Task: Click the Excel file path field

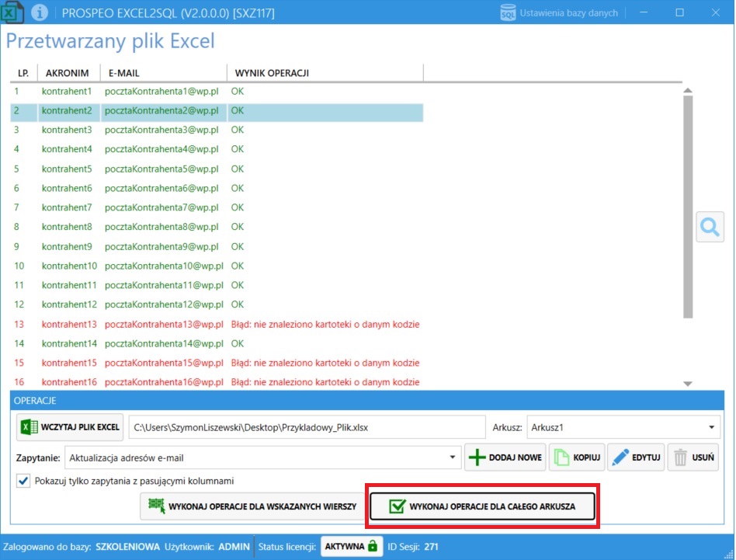Action: [x=307, y=427]
